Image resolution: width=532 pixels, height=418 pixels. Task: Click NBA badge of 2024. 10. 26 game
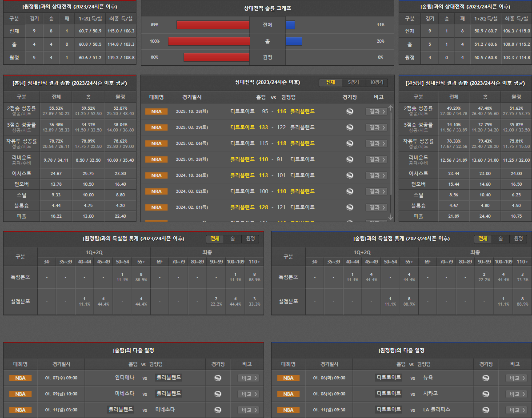tap(156, 175)
